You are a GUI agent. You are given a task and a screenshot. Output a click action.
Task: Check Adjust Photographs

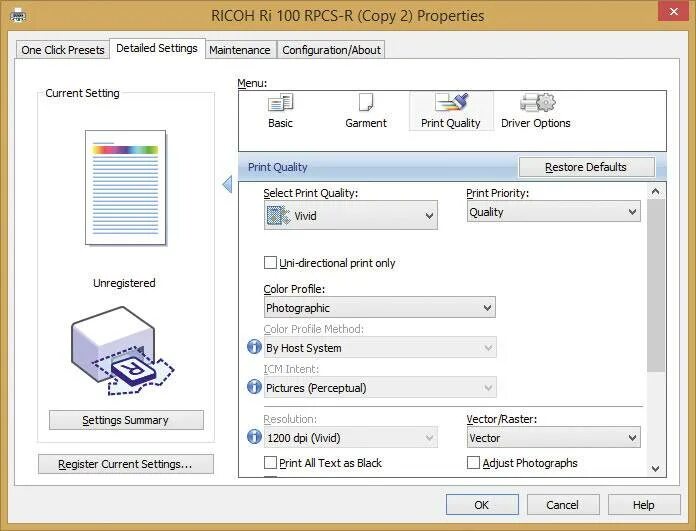pyautogui.click(x=473, y=463)
